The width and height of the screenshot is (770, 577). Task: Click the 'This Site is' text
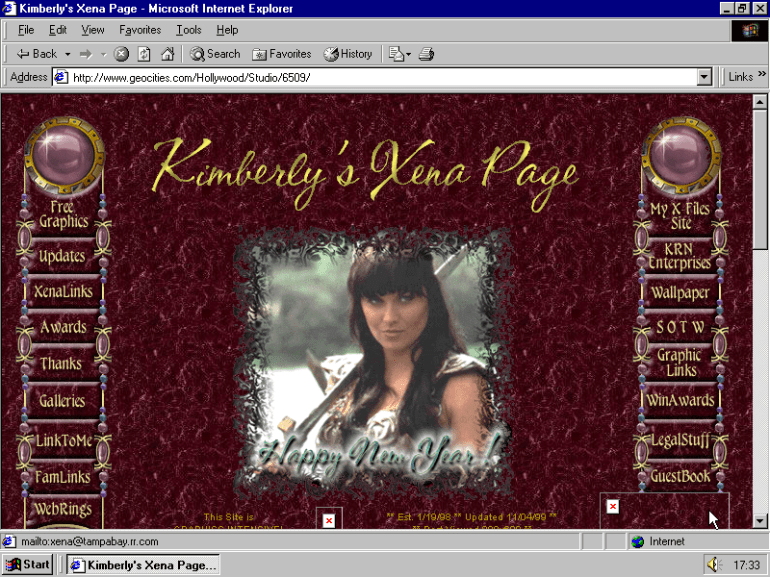pos(229,517)
